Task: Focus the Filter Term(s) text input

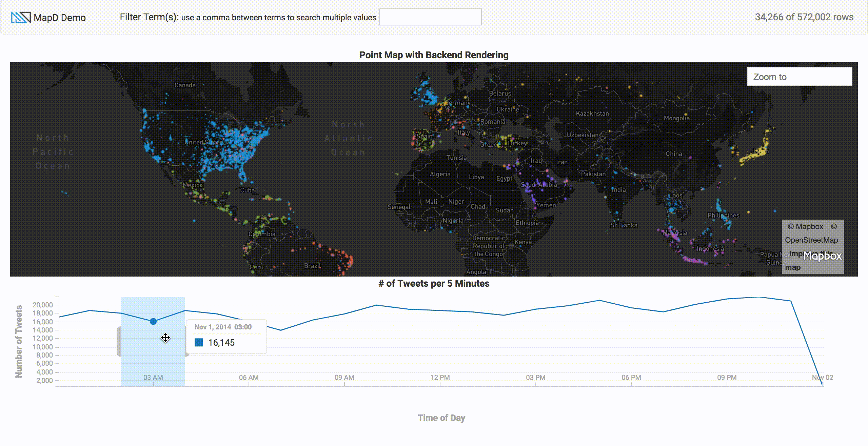Action: [430, 17]
